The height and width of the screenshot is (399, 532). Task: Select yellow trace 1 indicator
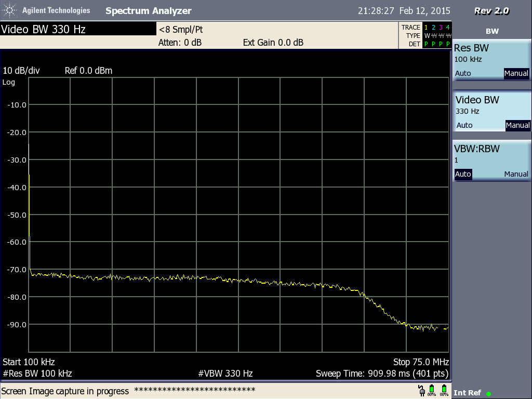pyautogui.click(x=426, y=28)
